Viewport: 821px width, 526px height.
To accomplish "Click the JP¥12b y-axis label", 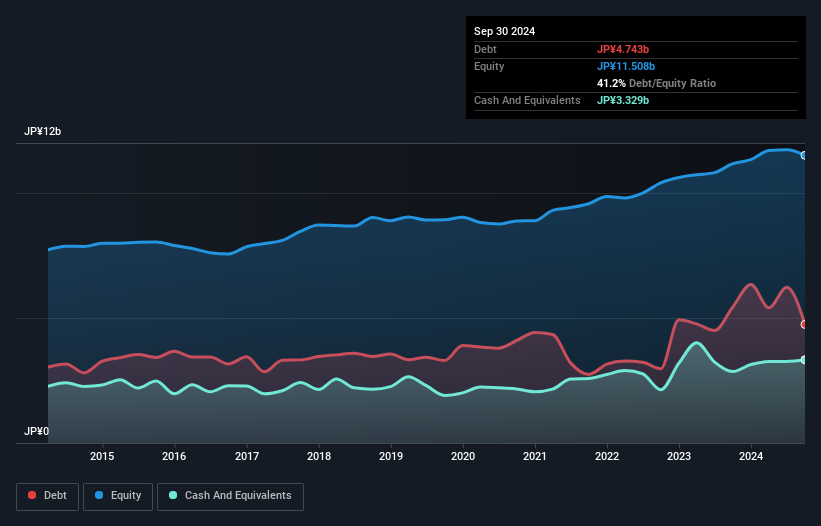I will point(42,131).
